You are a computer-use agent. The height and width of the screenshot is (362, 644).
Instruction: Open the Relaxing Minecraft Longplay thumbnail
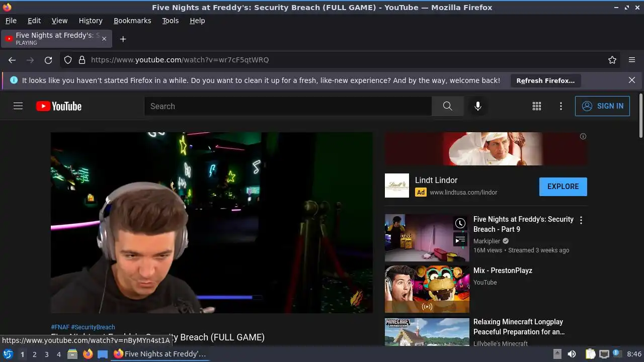tap(427, 332)
